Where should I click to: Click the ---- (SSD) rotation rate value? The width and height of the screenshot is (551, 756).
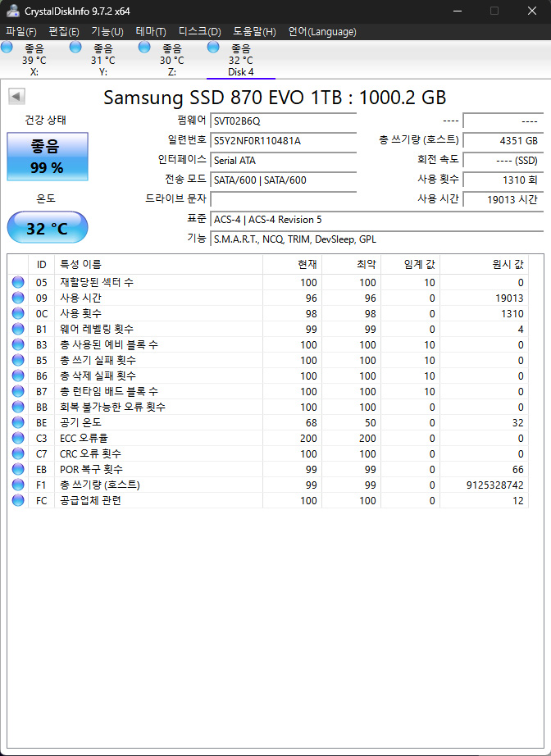(x=503, y=160)
